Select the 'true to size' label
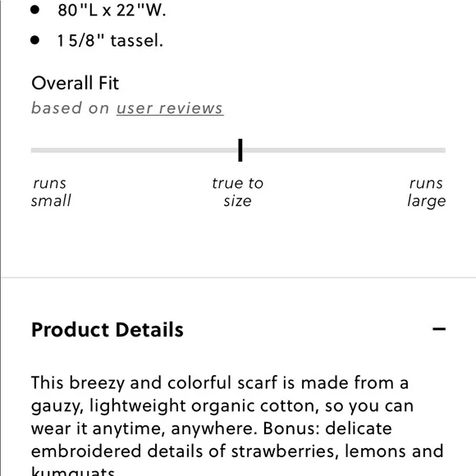Screen dimensions: 476x476 [x=237, y=192]
